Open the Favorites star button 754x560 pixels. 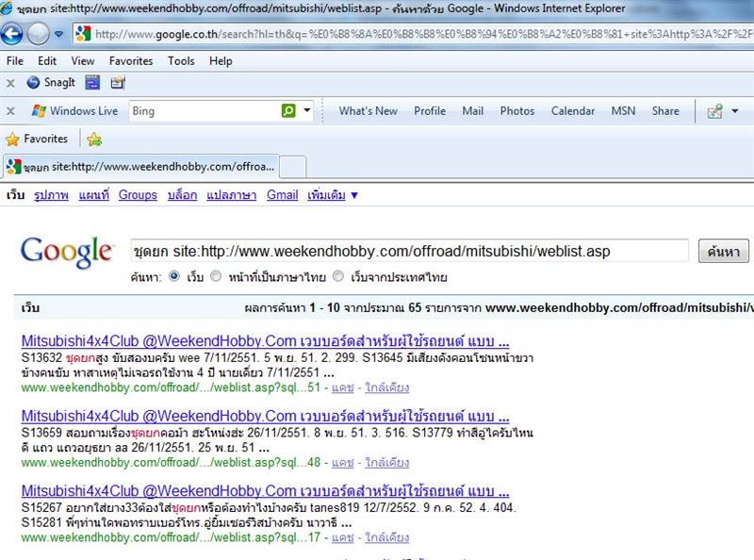[37, 140]
